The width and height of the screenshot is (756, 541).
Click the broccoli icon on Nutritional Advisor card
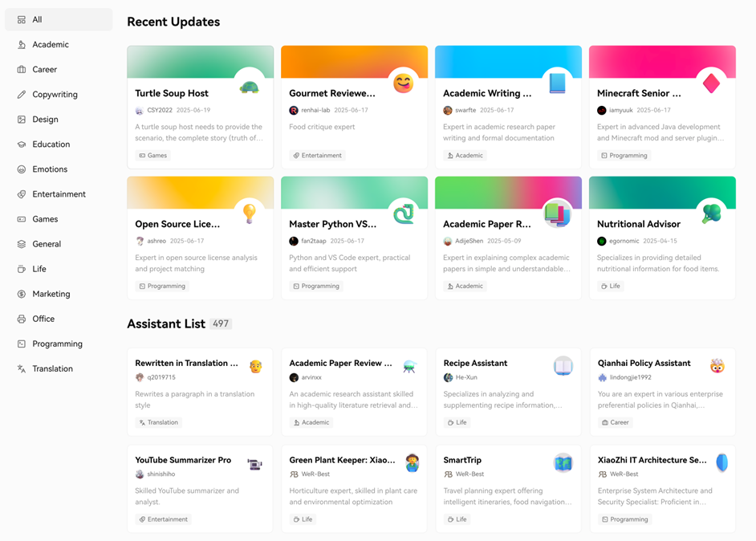coord(711,214)
